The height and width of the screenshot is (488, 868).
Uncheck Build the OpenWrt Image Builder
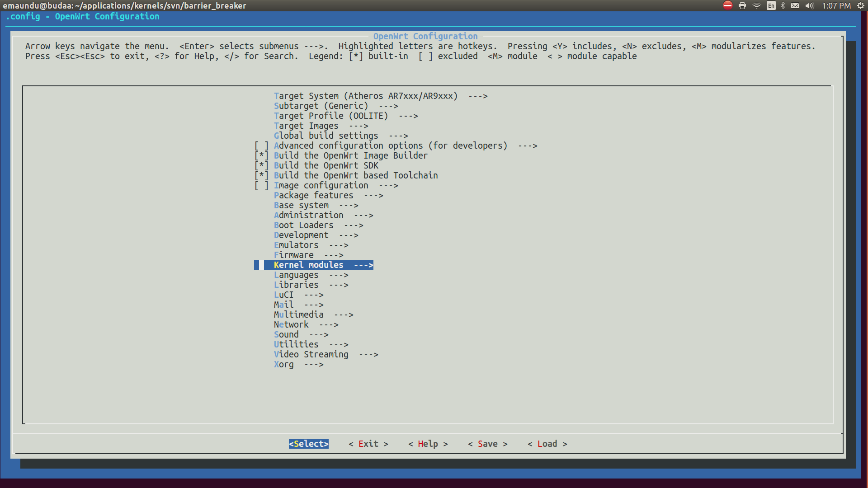tap(261, 155)
